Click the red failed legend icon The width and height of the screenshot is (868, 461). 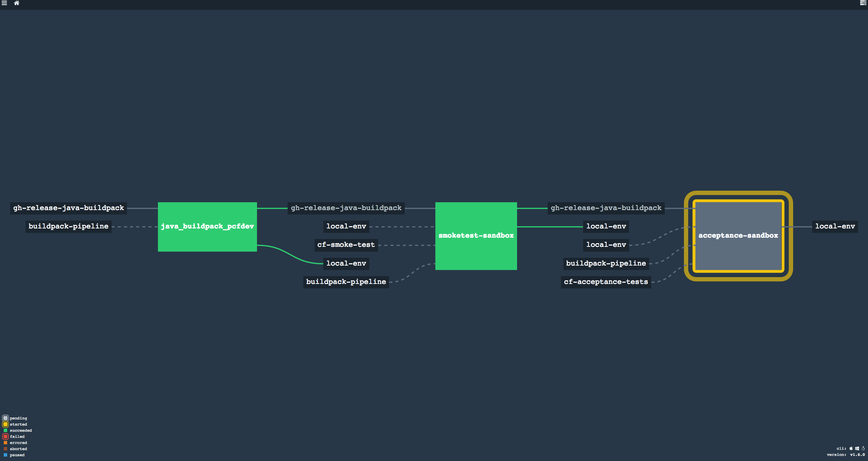coord(5,436)
